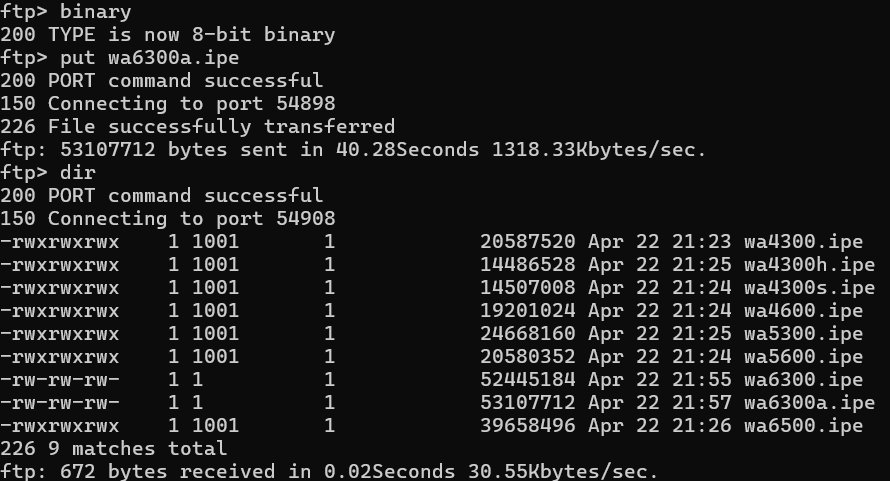The width and height of the screenshot is (890, 481).
Task: Click the 20587520 file size value
Action: coord(527,241)
